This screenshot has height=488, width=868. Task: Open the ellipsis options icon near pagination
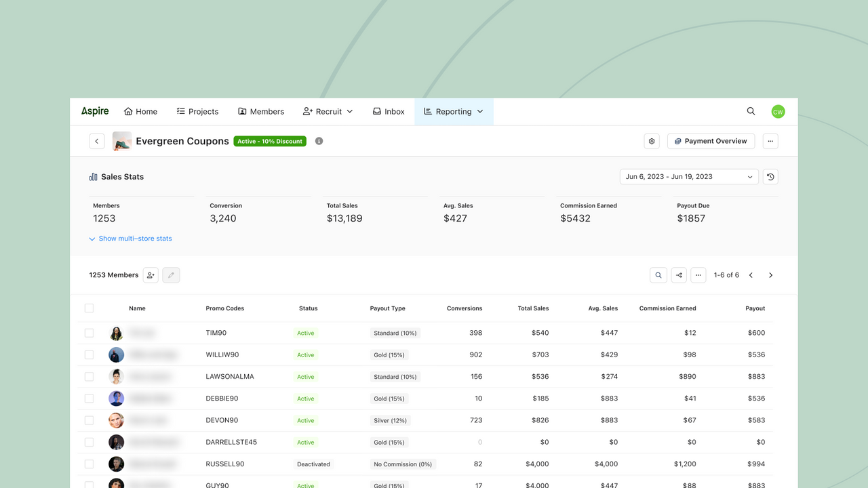[698, 275]
